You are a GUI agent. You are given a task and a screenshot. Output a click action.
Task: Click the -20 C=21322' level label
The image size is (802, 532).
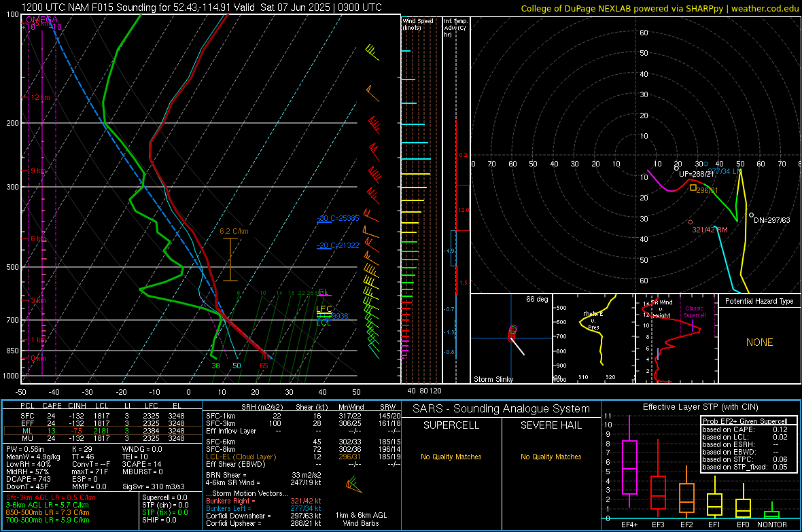(x=338, y=245)
